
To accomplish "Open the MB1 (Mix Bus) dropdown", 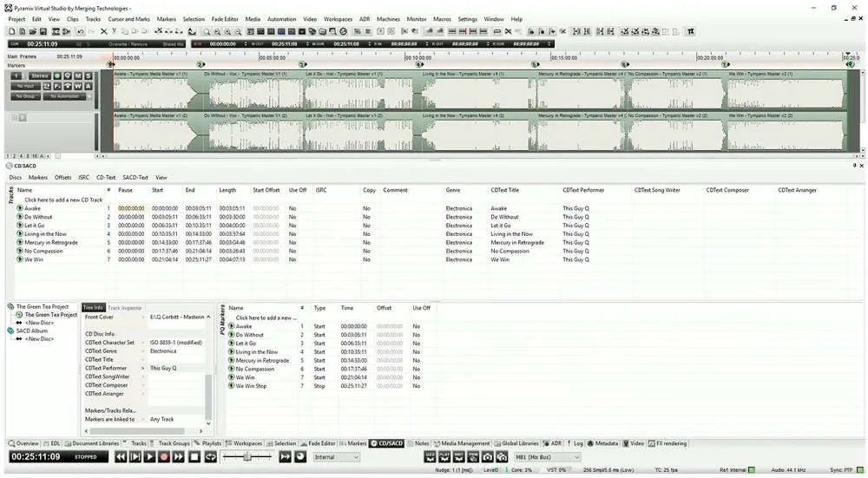I will pyautogui.click(x=548, y=457).
